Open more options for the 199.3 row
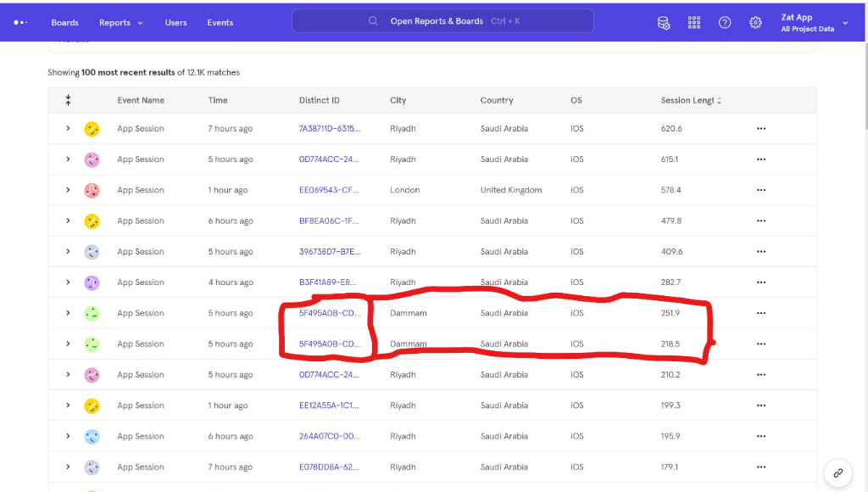The image size is (868, 492). point(761,405)
